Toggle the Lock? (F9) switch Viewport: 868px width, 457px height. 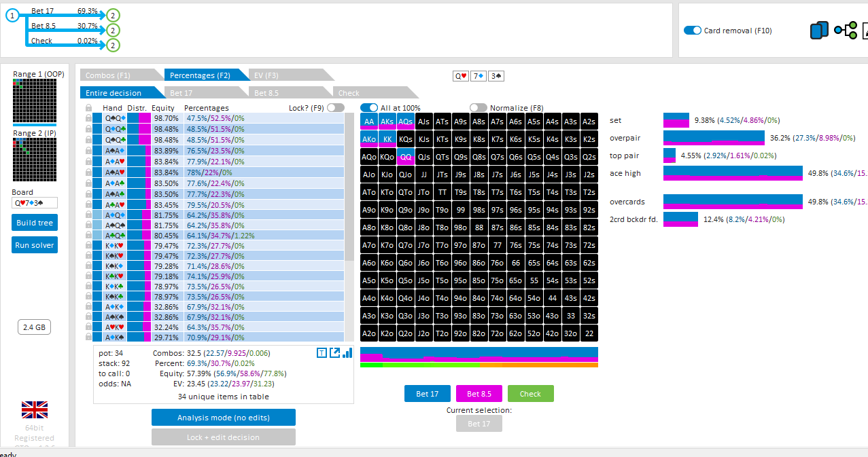click(335, 107)
